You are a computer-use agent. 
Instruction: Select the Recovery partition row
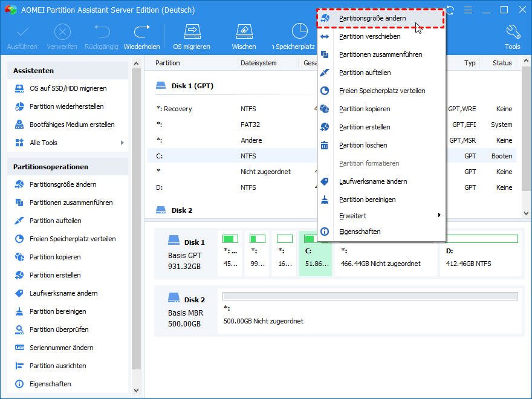[x=331, y=109]
